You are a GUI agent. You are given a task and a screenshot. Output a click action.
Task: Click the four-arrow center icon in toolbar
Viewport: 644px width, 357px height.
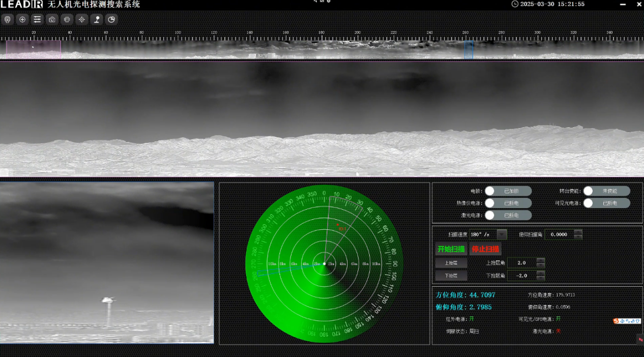click(x=81, y=19)
